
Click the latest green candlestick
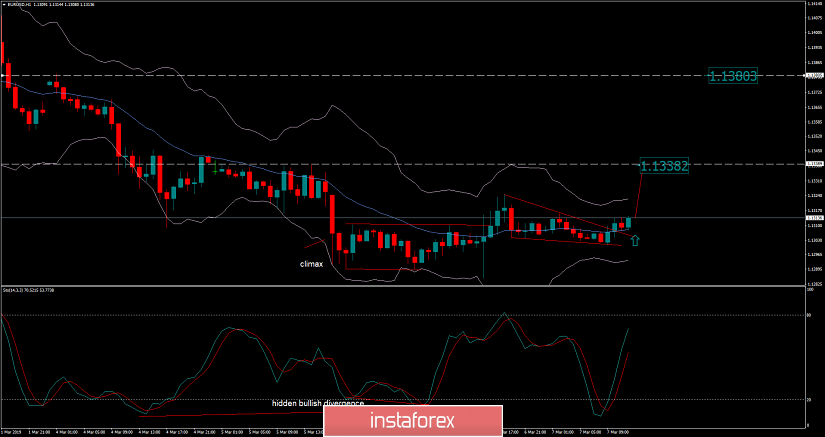[629, 223]
